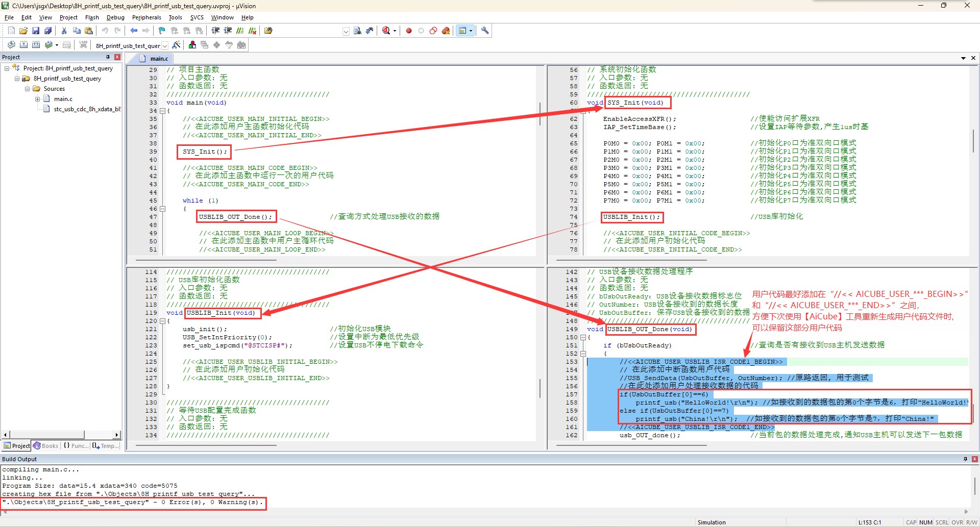The width and height of the screenshot is (980, 527).
Task: Click the Copy icon in toolbar
Action: pyautogui.click(x=77, y=31)
